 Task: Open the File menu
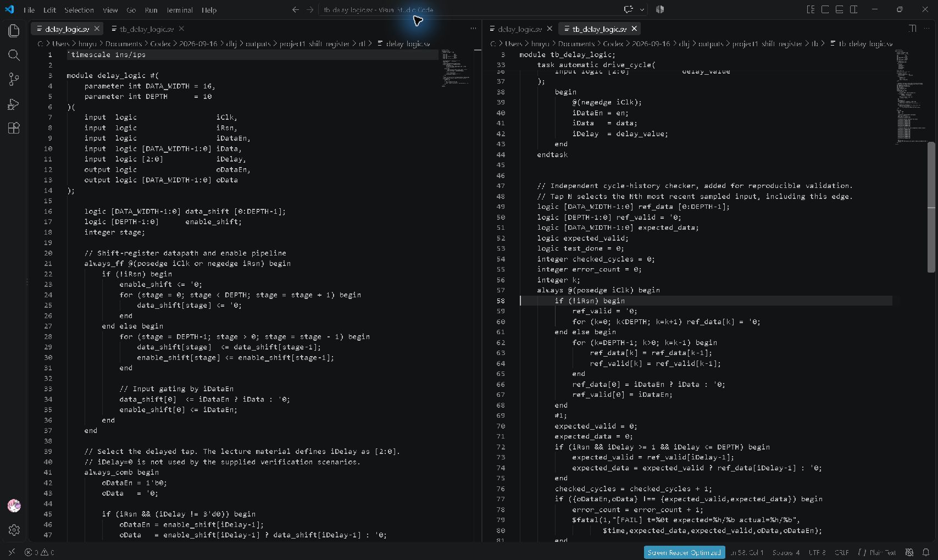coord(29,10)
